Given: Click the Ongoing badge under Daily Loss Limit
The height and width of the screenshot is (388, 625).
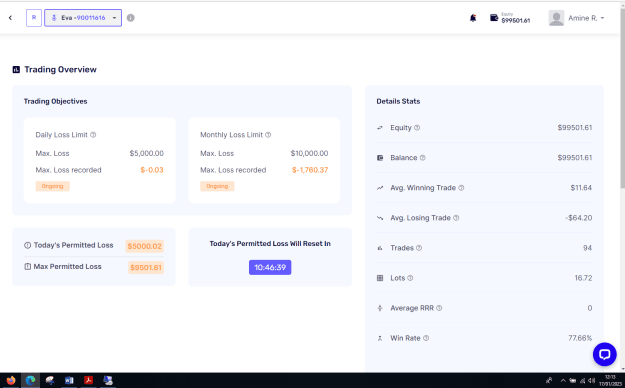Looking at the screenshot, I should pyautogui.click(x=53, y=186).
